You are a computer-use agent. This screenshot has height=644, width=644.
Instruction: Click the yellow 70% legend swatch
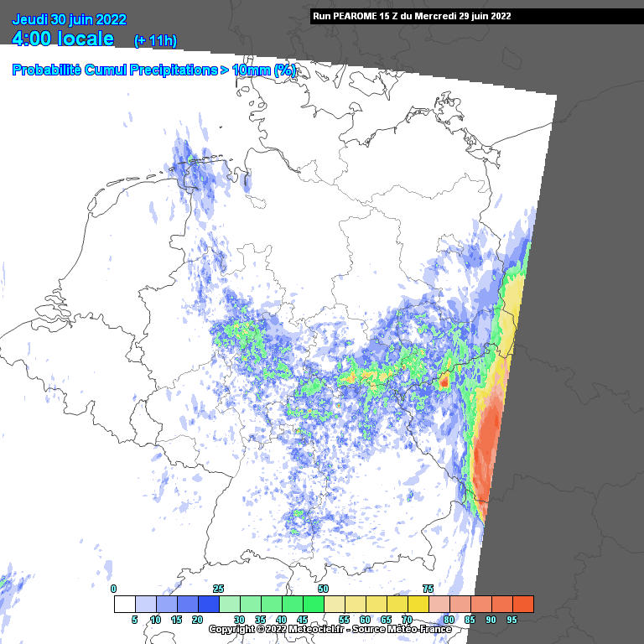tap(418, 604)
